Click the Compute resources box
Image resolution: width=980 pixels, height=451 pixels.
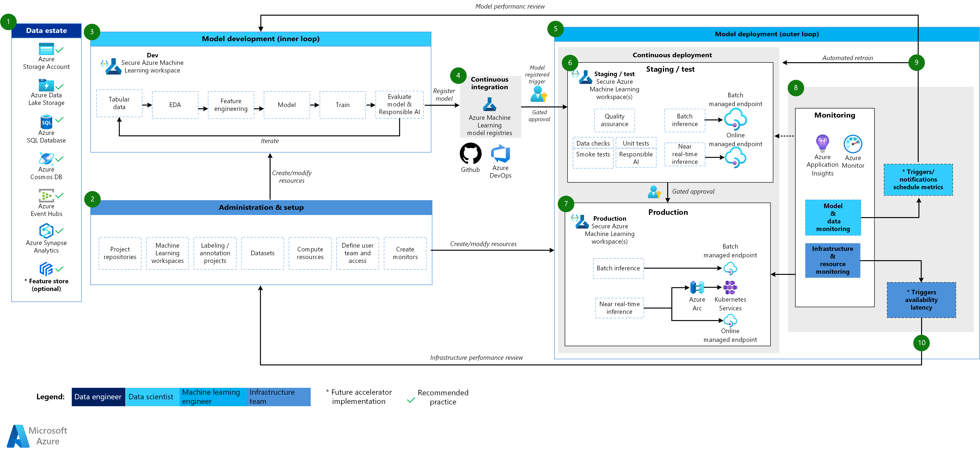[x=310, y=253]
